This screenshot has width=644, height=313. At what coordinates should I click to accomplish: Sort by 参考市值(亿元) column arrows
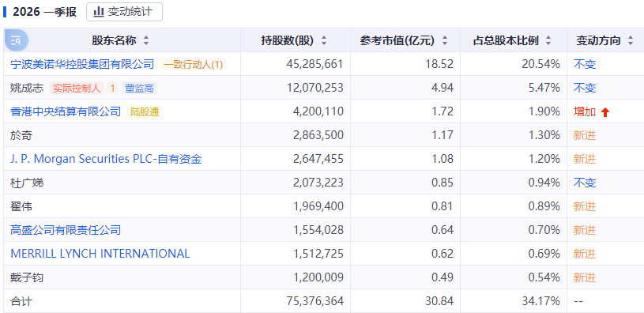point(444,40)
